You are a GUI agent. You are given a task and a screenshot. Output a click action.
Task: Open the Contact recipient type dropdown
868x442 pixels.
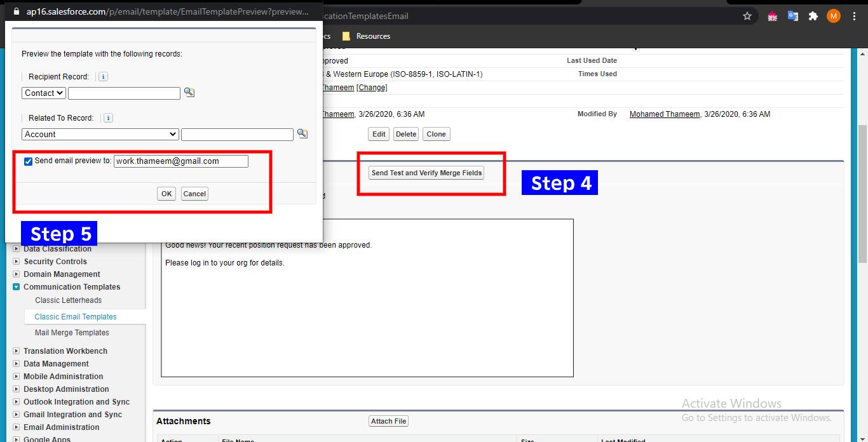(43, 93)
